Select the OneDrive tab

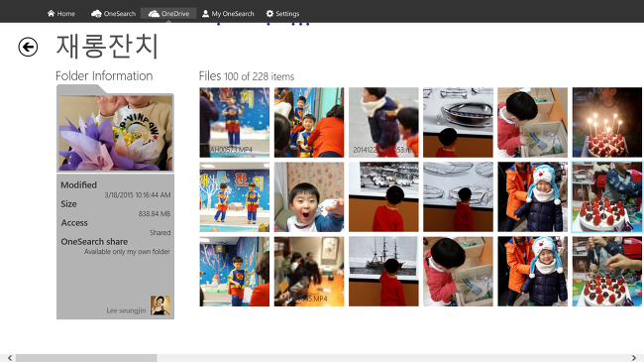pyautogui.click(x=168, y=14)
